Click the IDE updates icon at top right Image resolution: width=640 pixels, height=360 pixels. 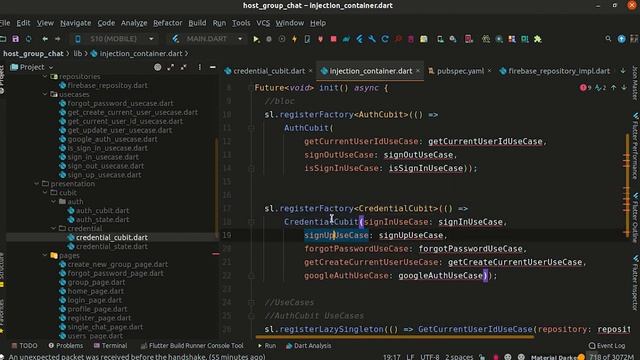click(x=621, y=39)
